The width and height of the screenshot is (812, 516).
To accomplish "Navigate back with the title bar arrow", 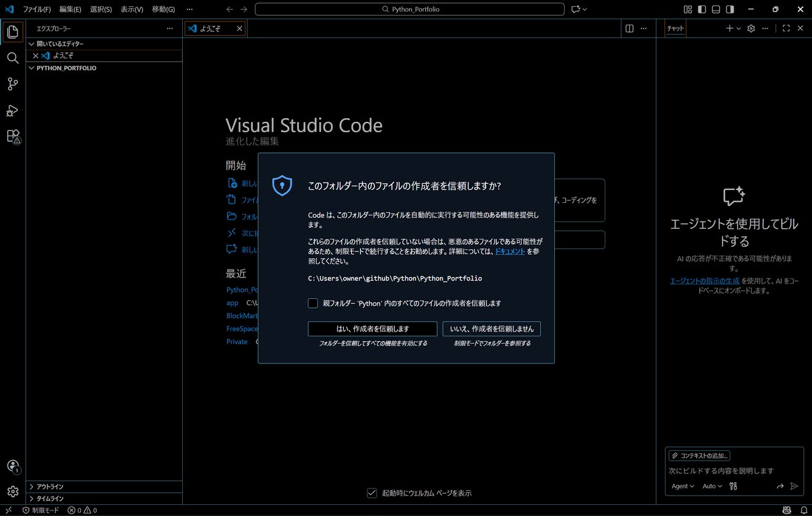I will (x=229, y=9).
